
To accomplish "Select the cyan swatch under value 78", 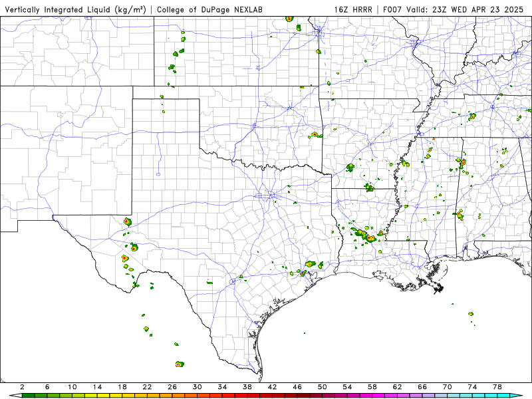I will (x=503, y=396).
